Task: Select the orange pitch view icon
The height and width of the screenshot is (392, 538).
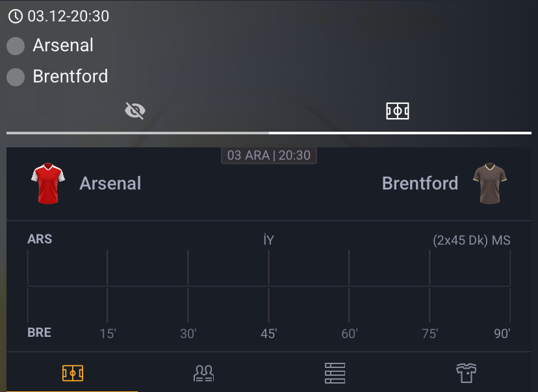Action: click(73, 373)
